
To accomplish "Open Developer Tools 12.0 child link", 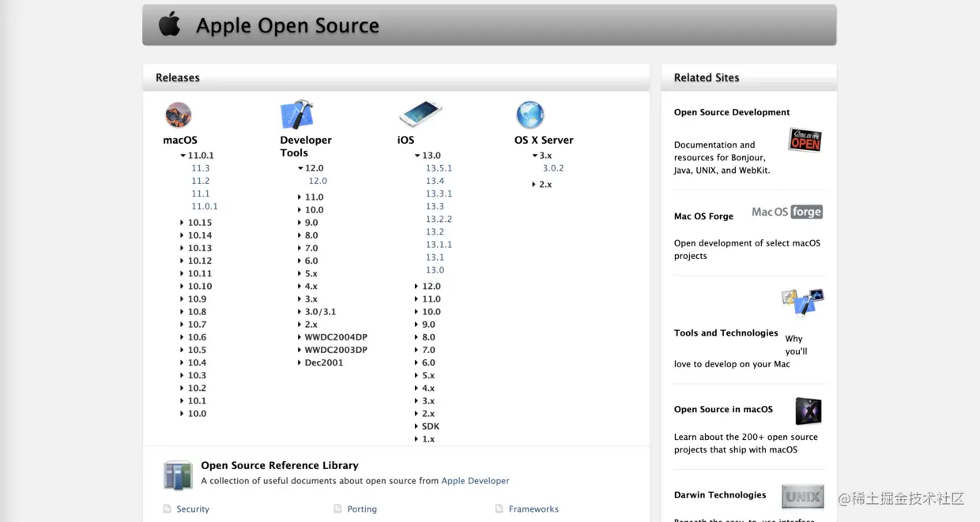I will [318, 181].
